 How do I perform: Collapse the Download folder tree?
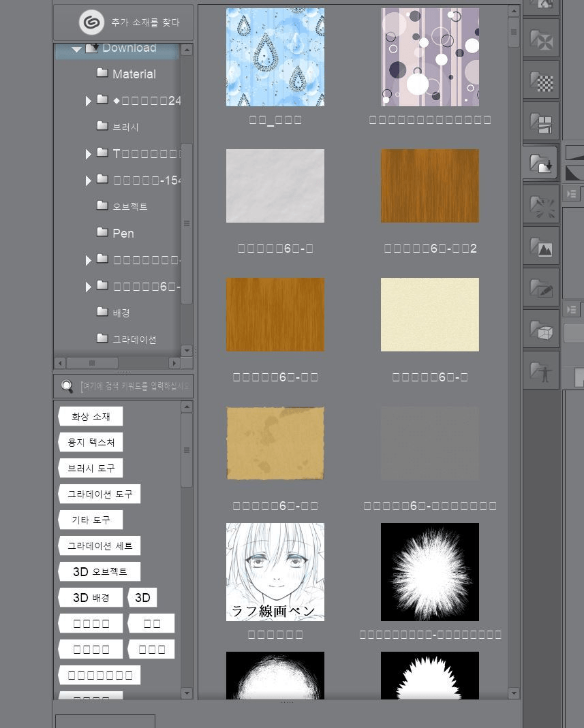(x=76, y=49)
